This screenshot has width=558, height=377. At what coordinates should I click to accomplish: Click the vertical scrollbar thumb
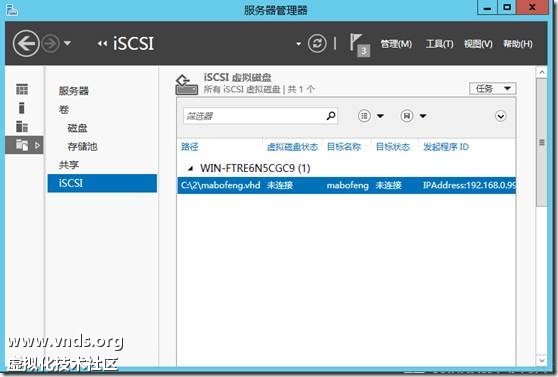point(542,142)
